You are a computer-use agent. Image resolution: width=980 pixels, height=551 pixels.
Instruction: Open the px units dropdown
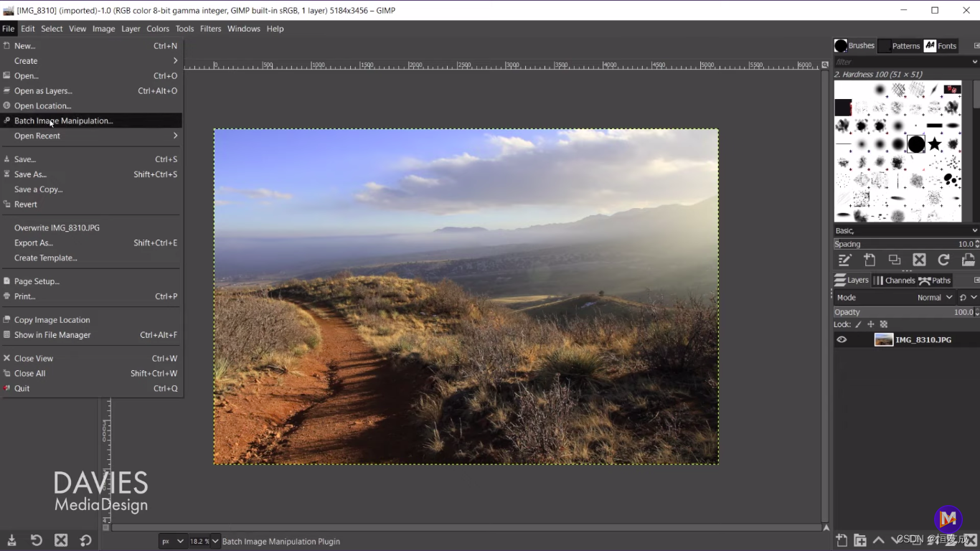coord(172,542)
